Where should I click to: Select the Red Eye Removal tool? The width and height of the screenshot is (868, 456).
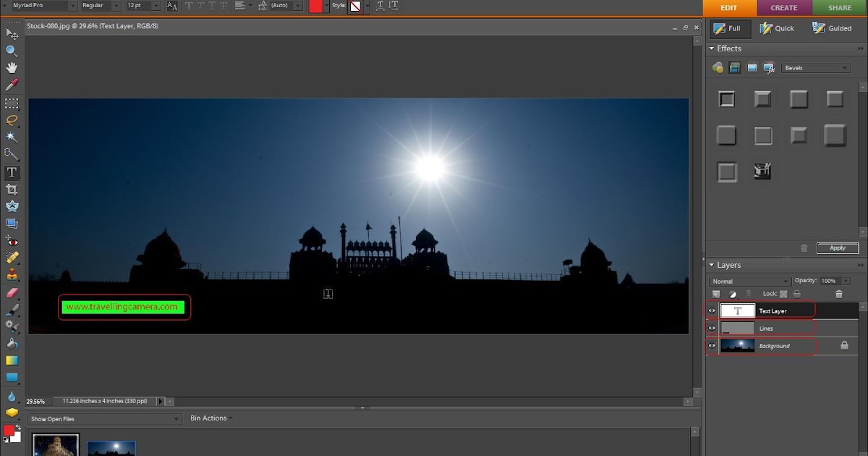tap(12, 241)
